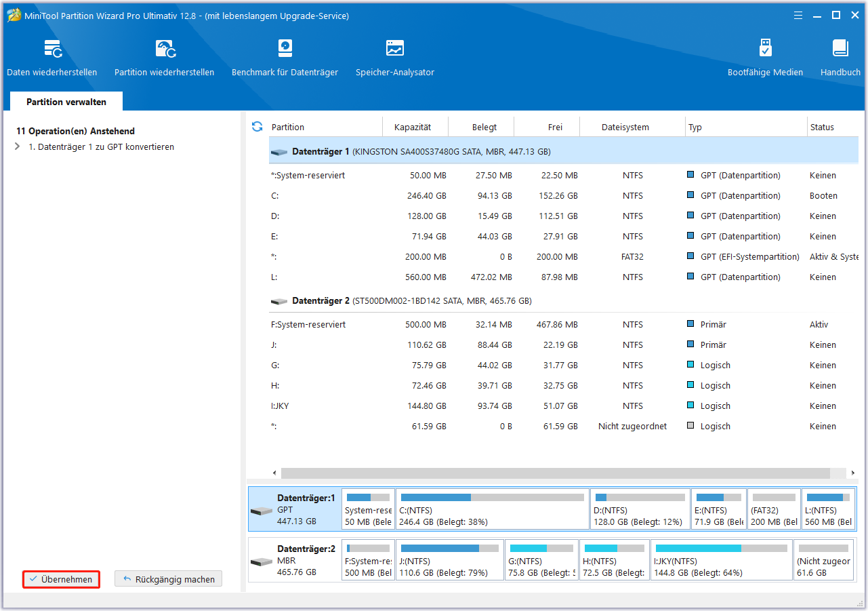Select partition J: row
The height and width of the screenshot is (611, 868).
(564, 345)
